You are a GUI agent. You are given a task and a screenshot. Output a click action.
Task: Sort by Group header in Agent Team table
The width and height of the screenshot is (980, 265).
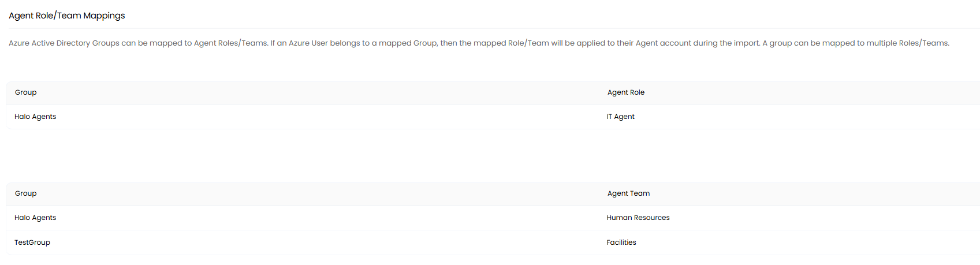[x=26, y=193]
